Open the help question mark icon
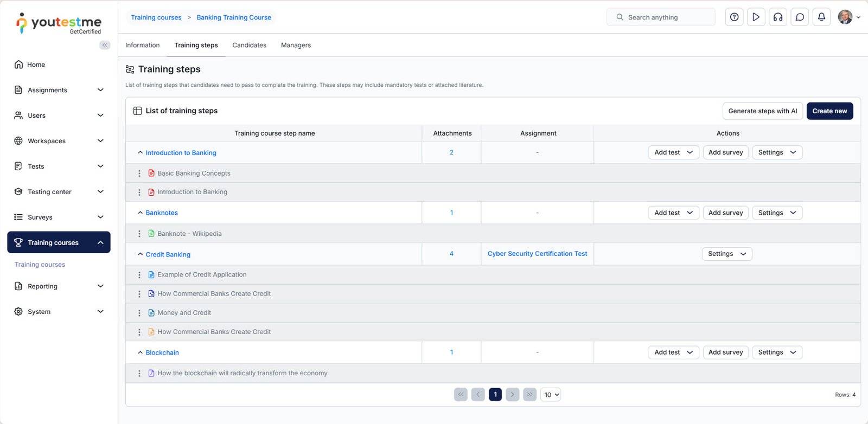 coord(734,17)
